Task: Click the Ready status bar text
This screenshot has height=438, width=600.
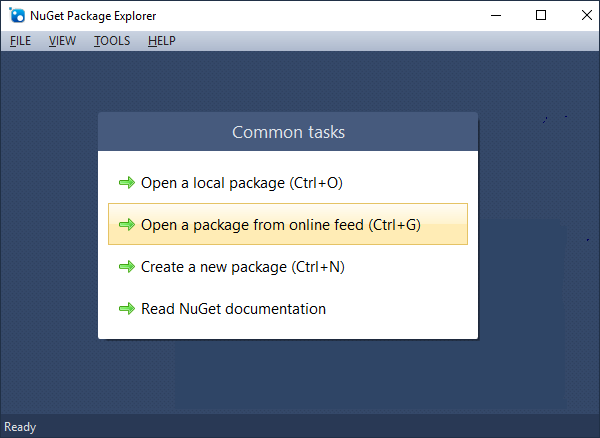Action: tap(20, 427)
